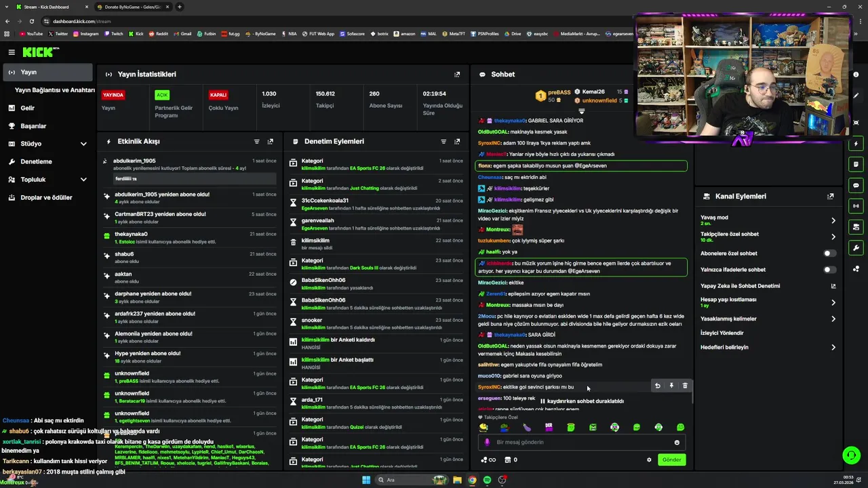Pop out the Kanal Eylemleri panel
Viewport: 868px width, 488px height.
830,197
